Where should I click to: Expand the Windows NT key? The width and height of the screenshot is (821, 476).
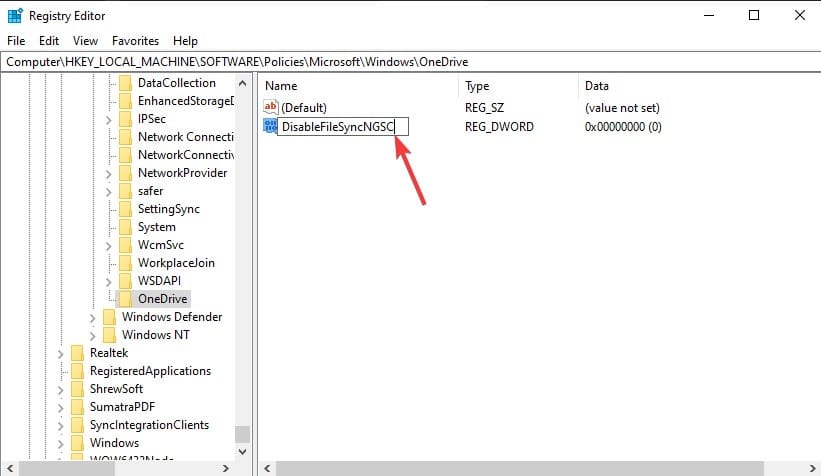(93, 336)
